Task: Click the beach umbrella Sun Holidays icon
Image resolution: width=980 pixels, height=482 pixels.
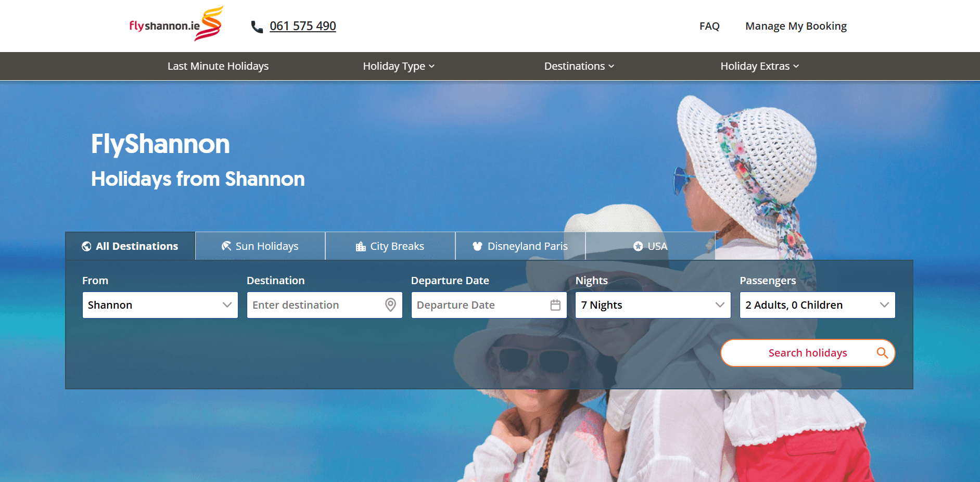Action: coord(226,246)
